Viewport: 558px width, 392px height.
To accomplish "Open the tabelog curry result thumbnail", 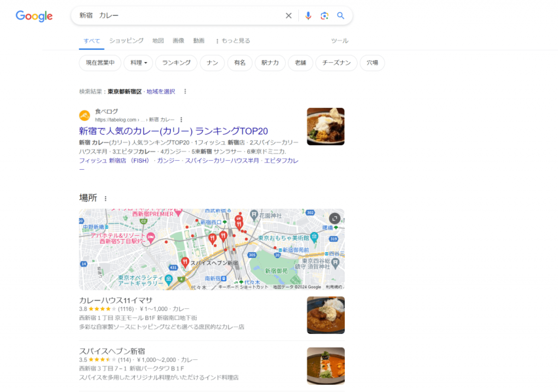I will click(x=326, y=127).
